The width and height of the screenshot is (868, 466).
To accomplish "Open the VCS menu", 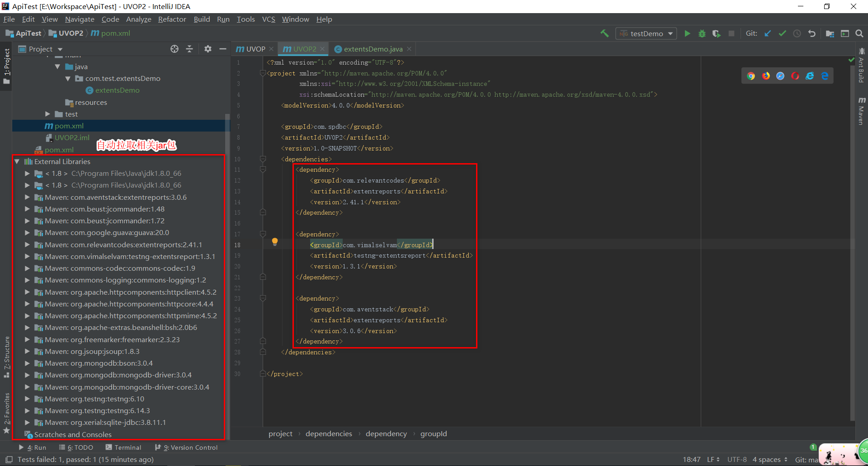I will [269, 19].
